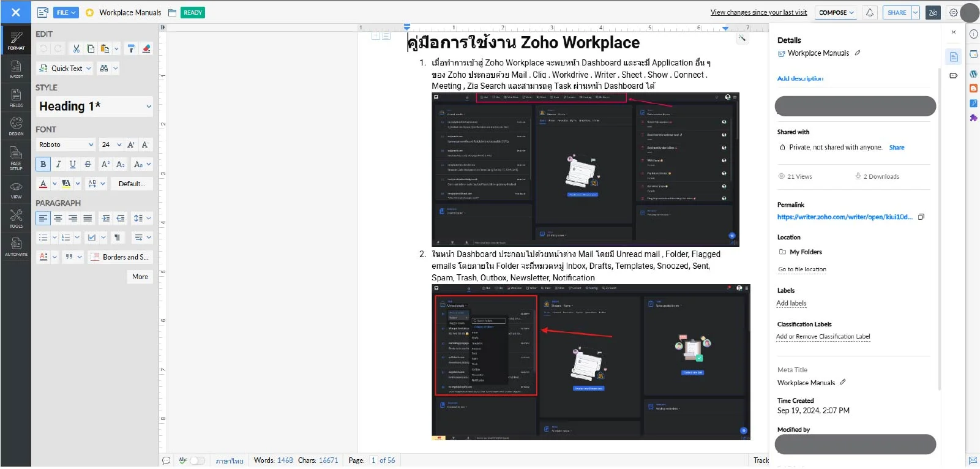Screen dimensions: 980x469
Task: Click the comments speech bubble in status bar
Action: click(166, 460)
